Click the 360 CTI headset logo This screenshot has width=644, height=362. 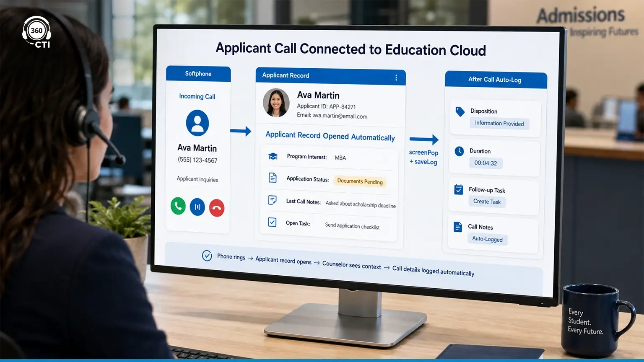pos(36,33)
